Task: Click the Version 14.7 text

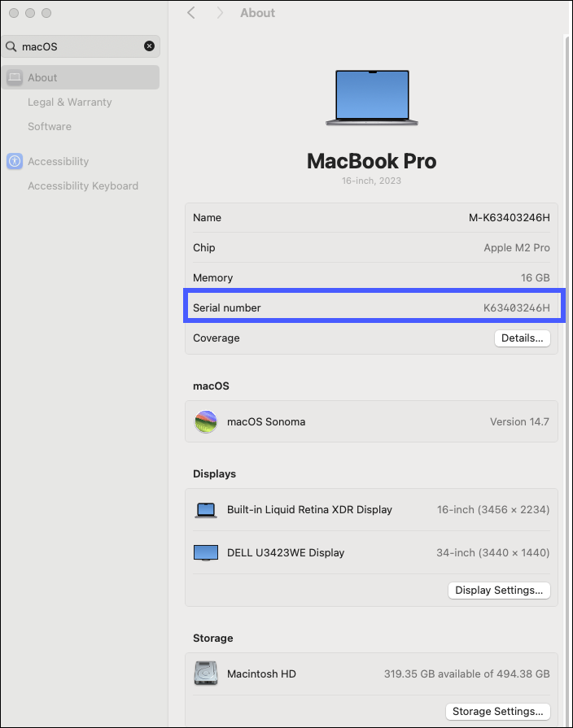Action: 519,421
